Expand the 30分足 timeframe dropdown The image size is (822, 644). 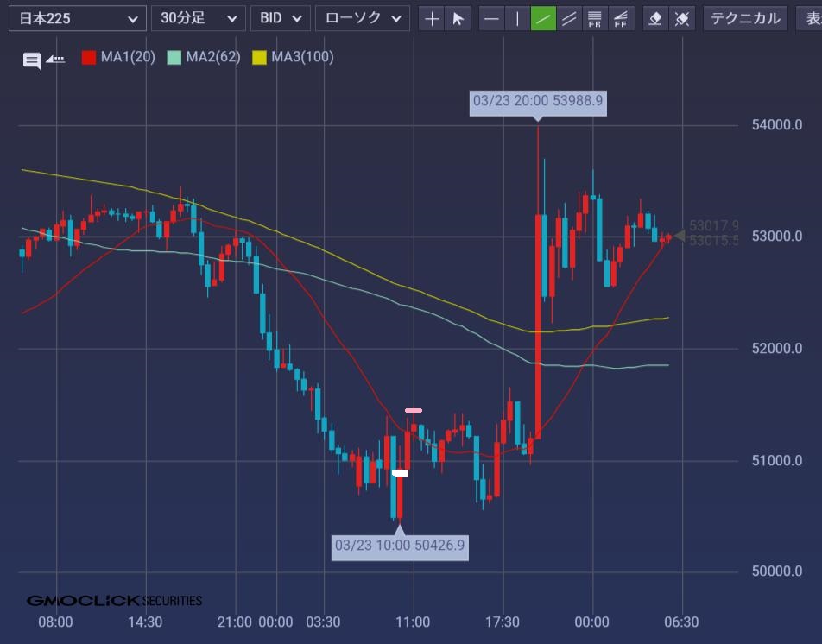coord(198,18)
